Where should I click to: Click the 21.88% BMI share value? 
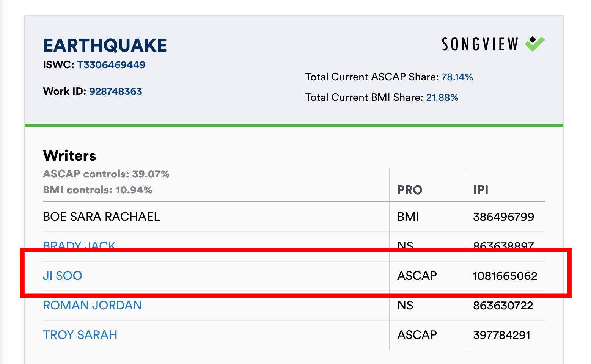(442, 97)
